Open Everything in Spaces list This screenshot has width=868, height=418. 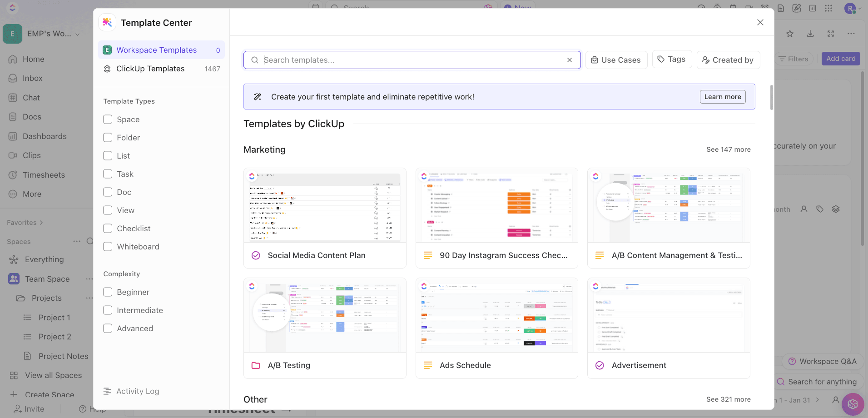(x=44, y=259)
